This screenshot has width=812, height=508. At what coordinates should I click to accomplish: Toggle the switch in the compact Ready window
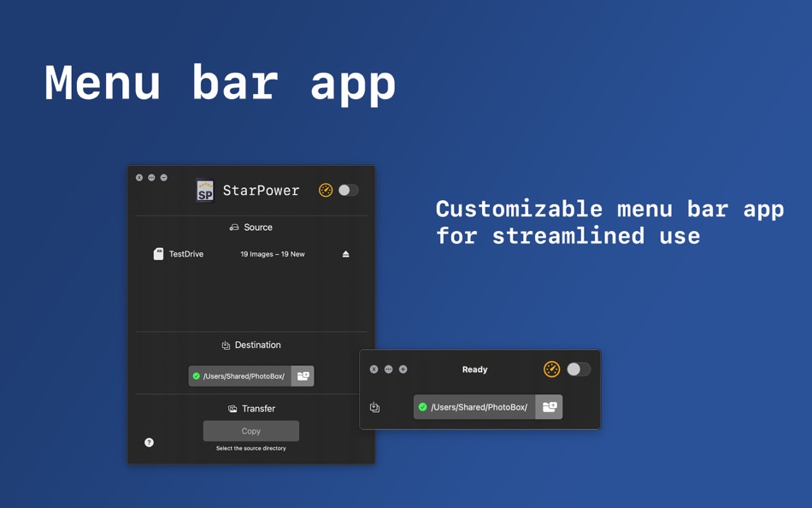pos(579,369)
